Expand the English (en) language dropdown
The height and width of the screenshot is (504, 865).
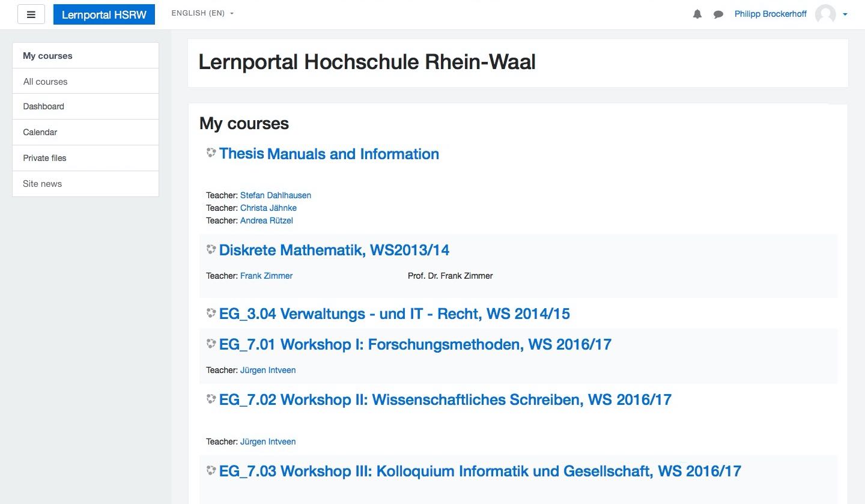point(202,13)
